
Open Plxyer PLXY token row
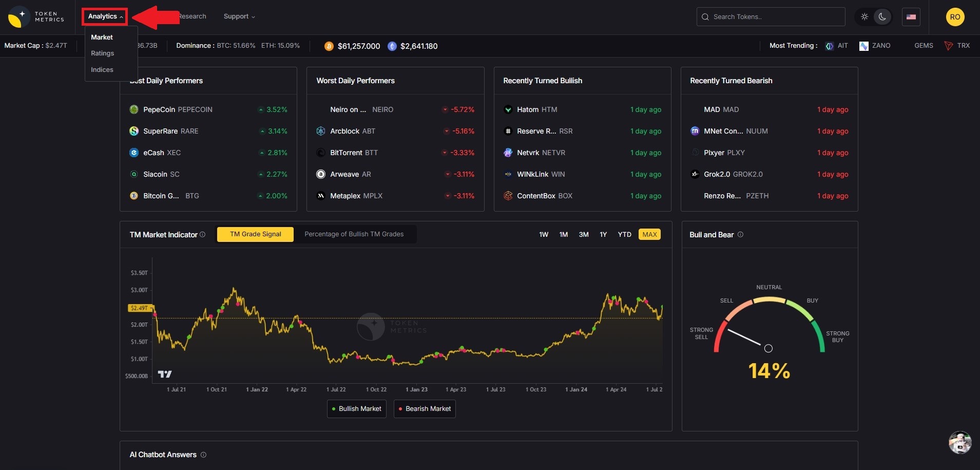769,153
